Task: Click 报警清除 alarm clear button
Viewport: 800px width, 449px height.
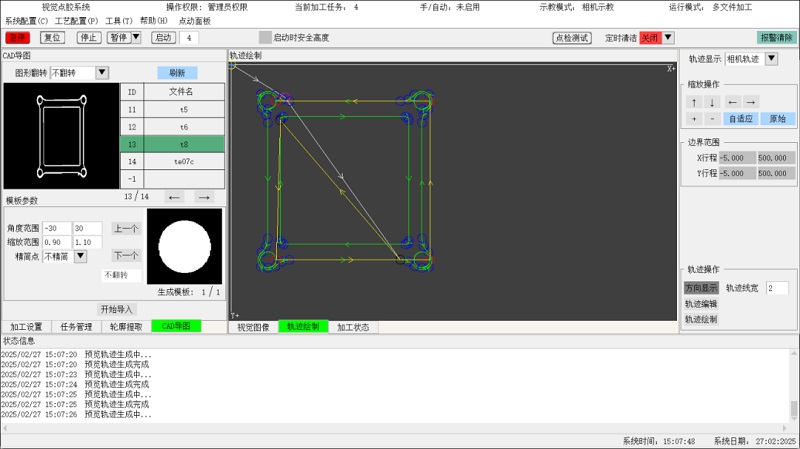Action: point(777,37)
